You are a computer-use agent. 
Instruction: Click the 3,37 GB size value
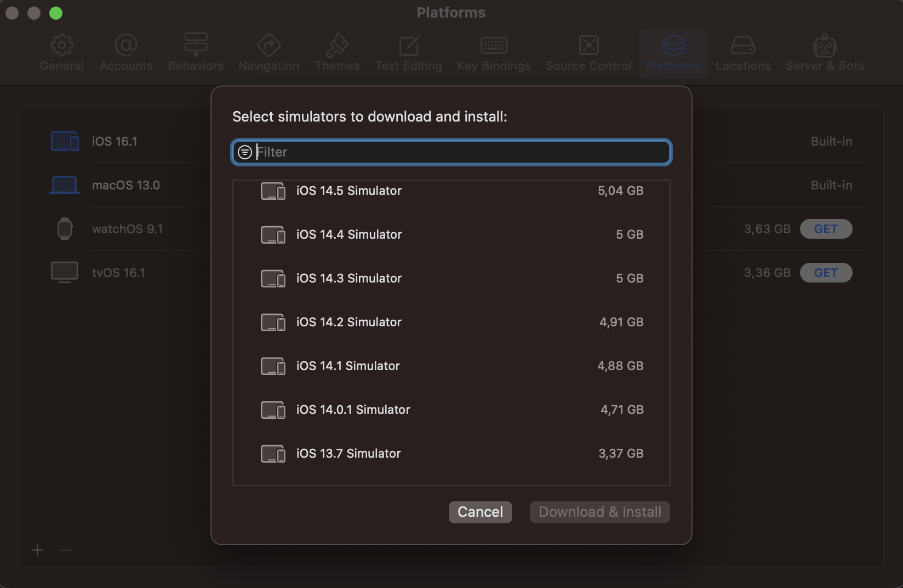[x=621, y=453]
